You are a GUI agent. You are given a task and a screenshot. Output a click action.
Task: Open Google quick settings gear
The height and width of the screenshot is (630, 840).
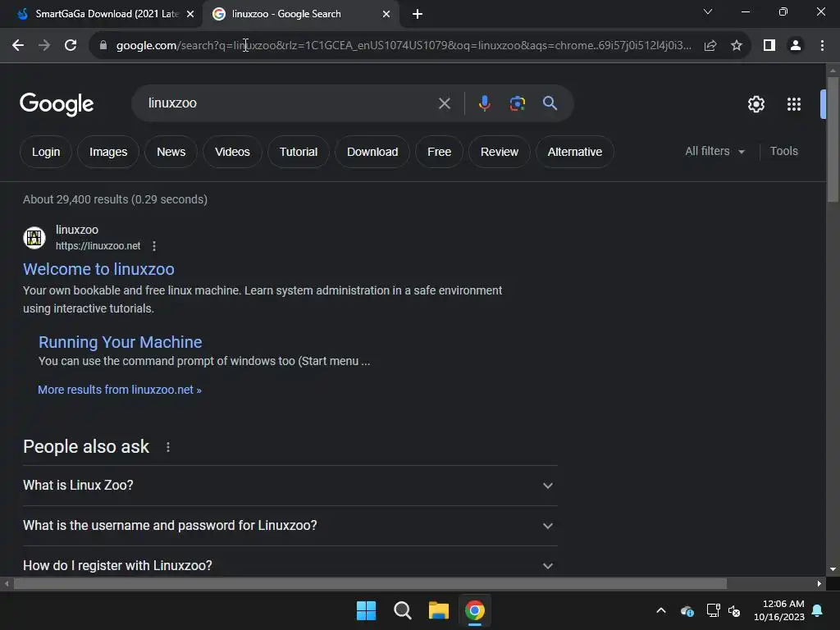tap(756, 104)
